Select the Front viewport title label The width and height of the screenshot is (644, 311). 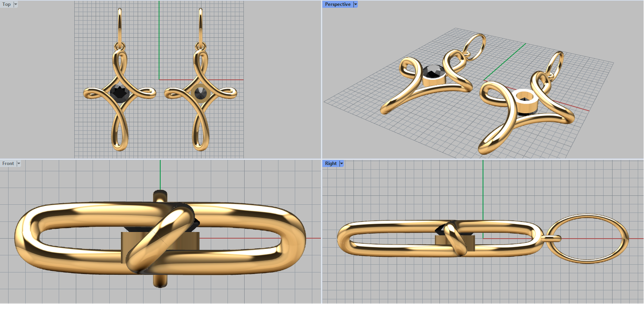point(8,164)
